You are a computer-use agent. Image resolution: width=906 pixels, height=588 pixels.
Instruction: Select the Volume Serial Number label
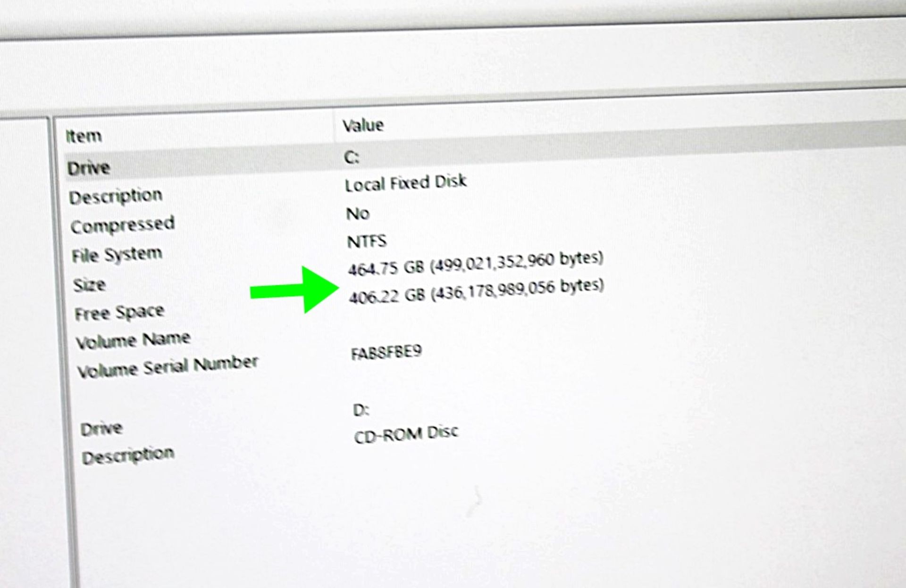(168, 367)
